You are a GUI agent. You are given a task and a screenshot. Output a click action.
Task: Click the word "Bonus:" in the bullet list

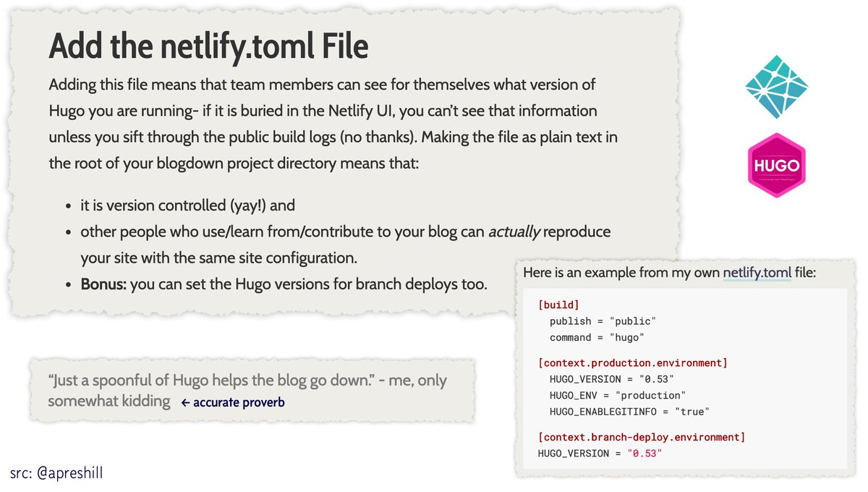coord(103,284)
